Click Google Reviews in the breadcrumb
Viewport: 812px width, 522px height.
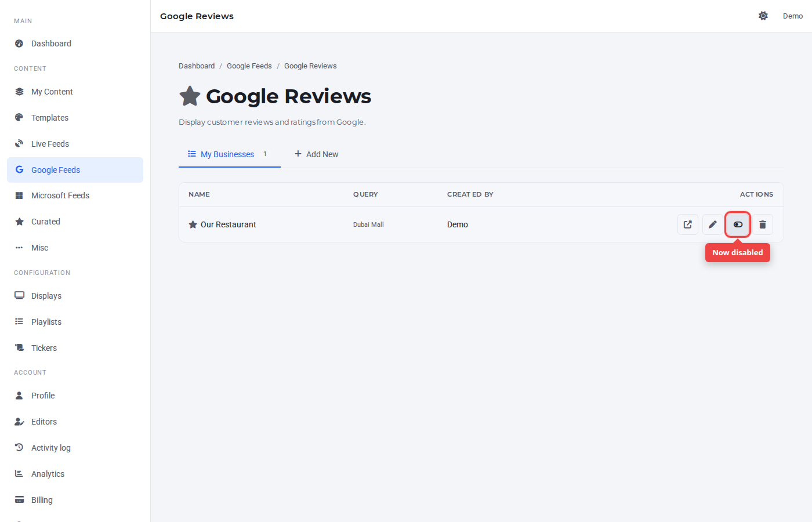(x=310, y=66)
